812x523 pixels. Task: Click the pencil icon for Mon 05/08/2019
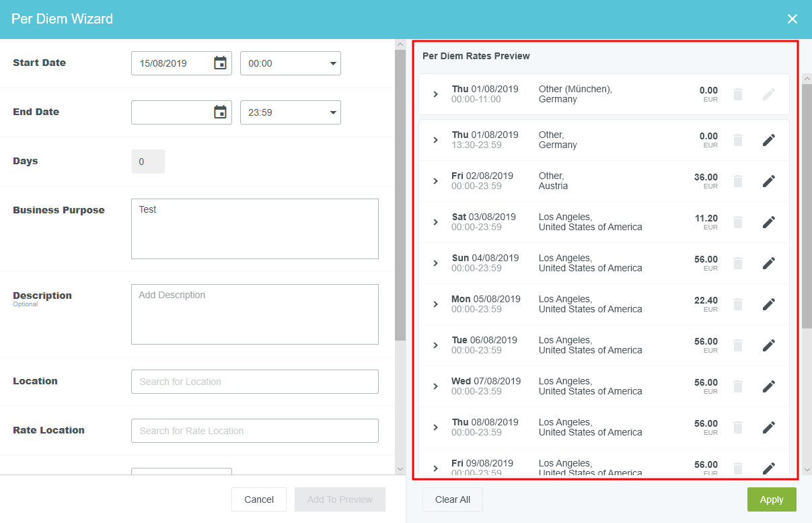tap(768, 304)
